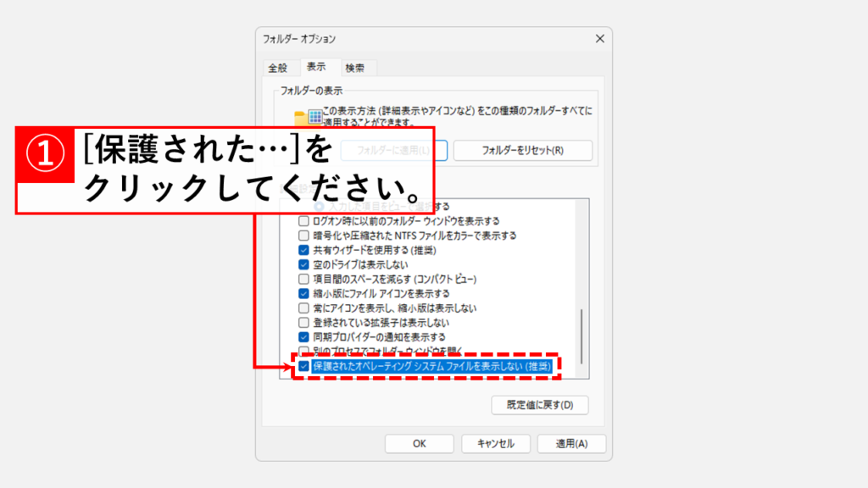The image size is (868, 488).
Task: Switch to the 全般 tab
Action: click(x=277, y=68)
